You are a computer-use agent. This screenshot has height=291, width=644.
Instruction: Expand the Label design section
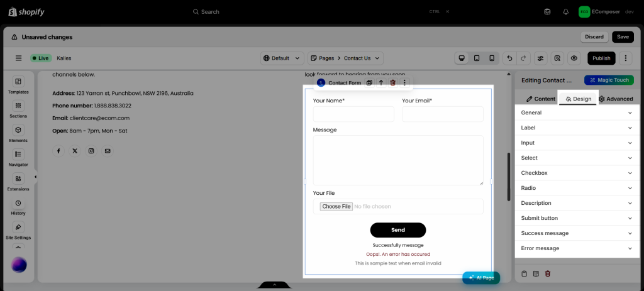point(576,128)
